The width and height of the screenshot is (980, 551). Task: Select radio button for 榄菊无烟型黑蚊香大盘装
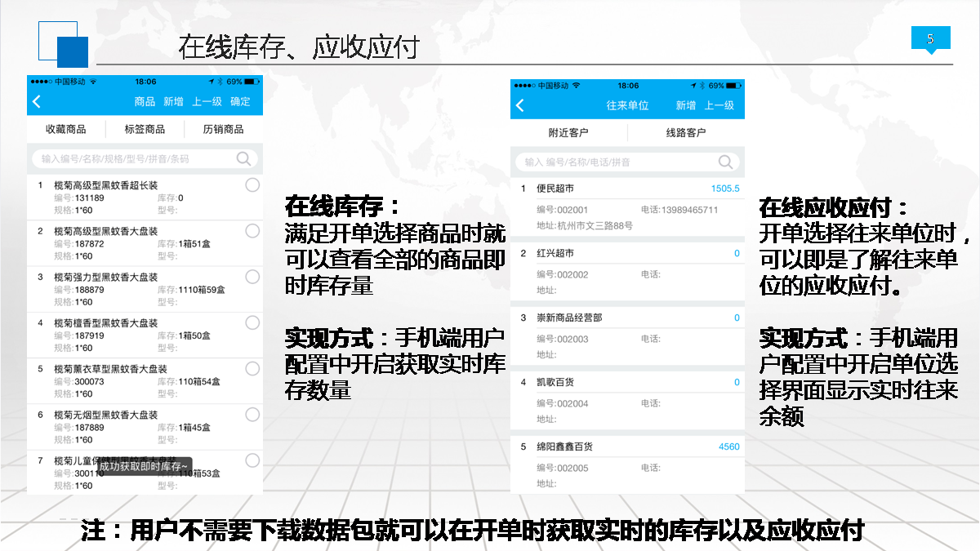pos(252,415)
